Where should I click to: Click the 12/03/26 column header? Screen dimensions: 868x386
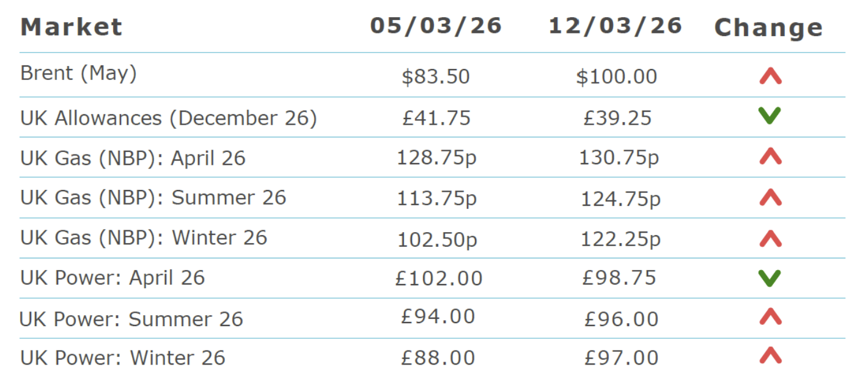(x=615, y=26)
